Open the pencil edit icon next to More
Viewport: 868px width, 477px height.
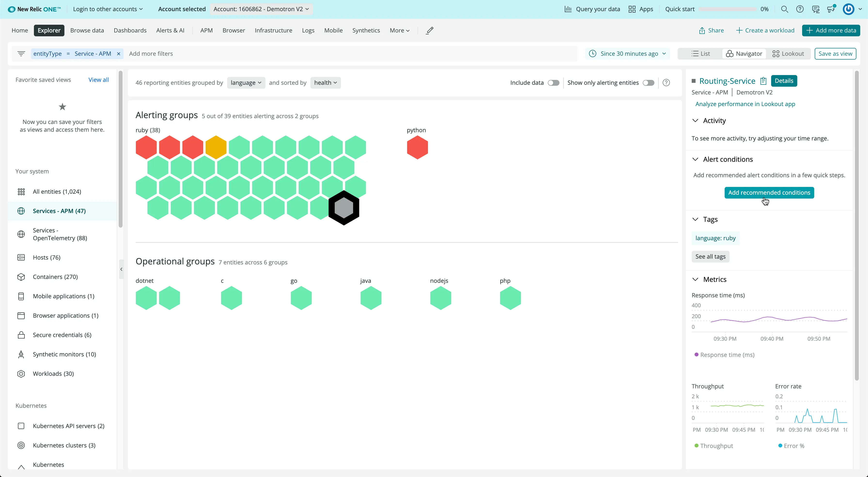tap(429, 30)
